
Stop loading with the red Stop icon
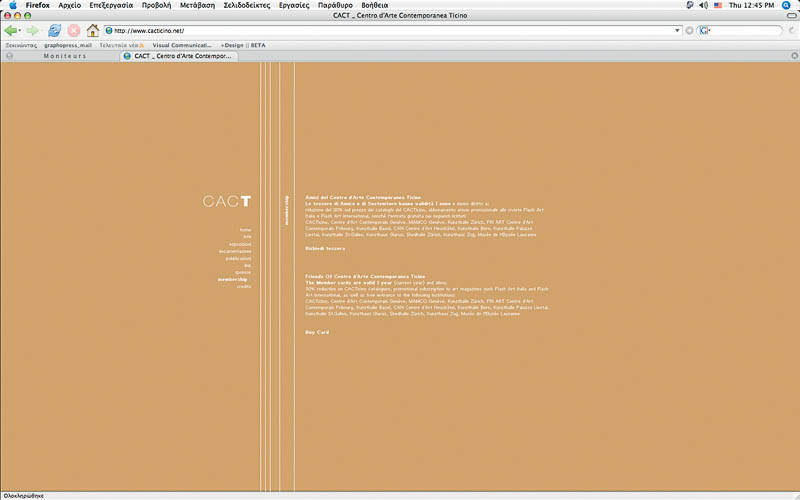[73, 31]
